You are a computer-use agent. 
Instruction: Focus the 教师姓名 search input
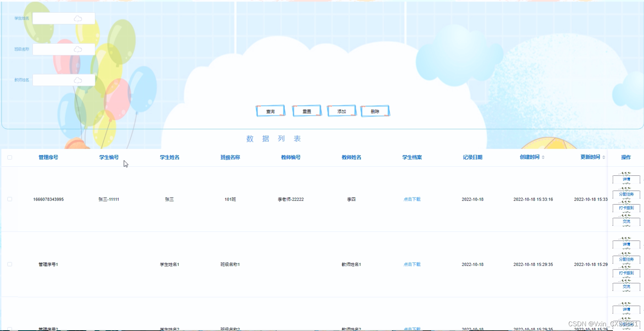point(63,80)
